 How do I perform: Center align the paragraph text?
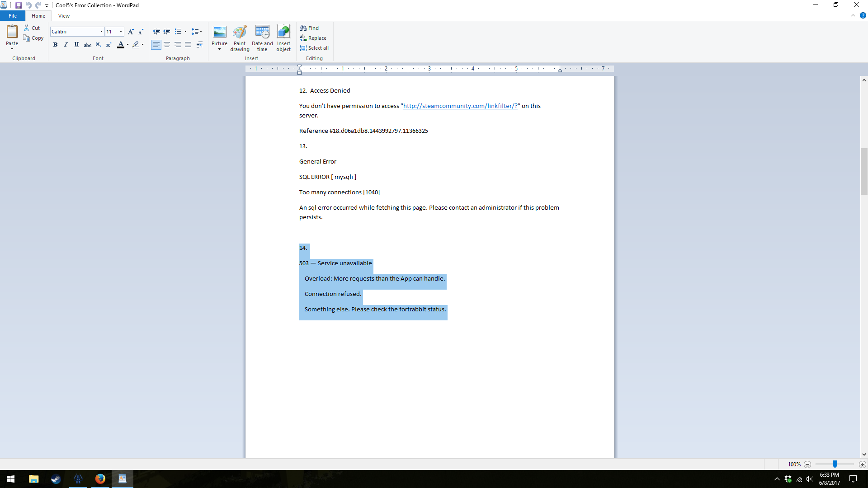pos(167,45)
